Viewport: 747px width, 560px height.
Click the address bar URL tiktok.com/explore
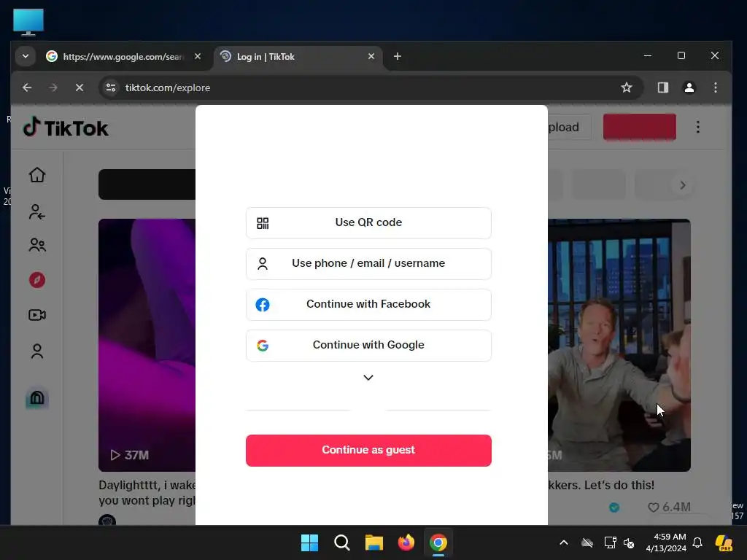pos(168,87)
